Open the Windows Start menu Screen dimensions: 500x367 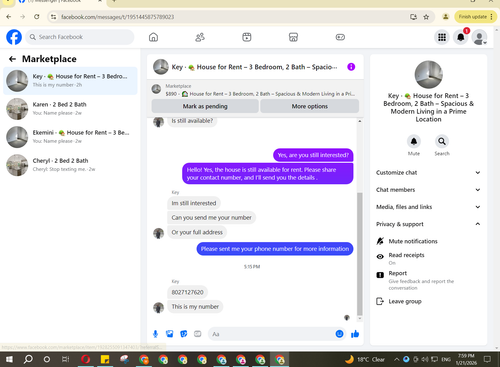(x=9, y=359)
